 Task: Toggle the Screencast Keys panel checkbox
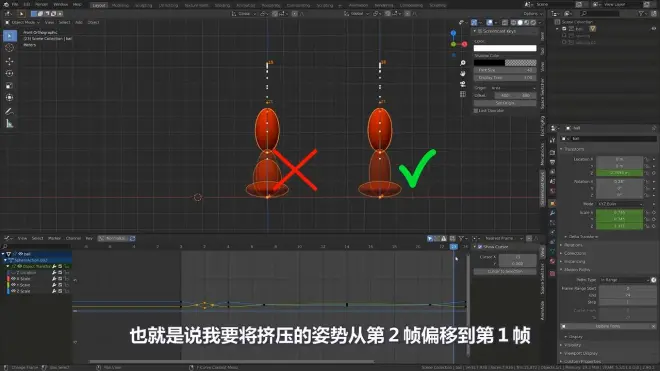[x=480, y=31]
